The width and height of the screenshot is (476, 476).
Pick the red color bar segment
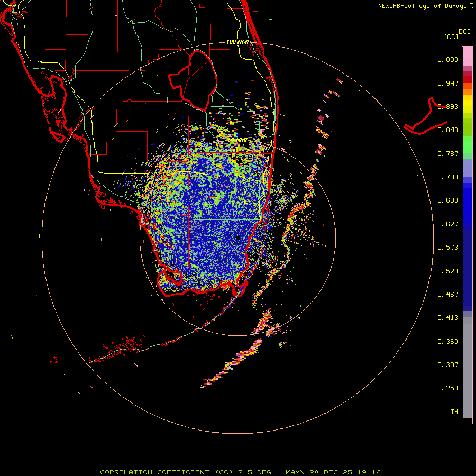(x=467, y=79)
